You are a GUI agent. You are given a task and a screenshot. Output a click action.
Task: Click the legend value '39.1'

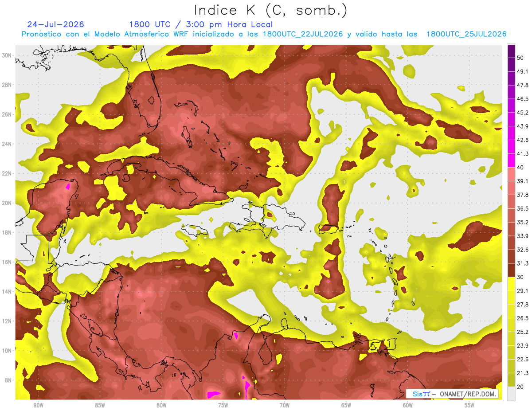(x=523, y=181)
